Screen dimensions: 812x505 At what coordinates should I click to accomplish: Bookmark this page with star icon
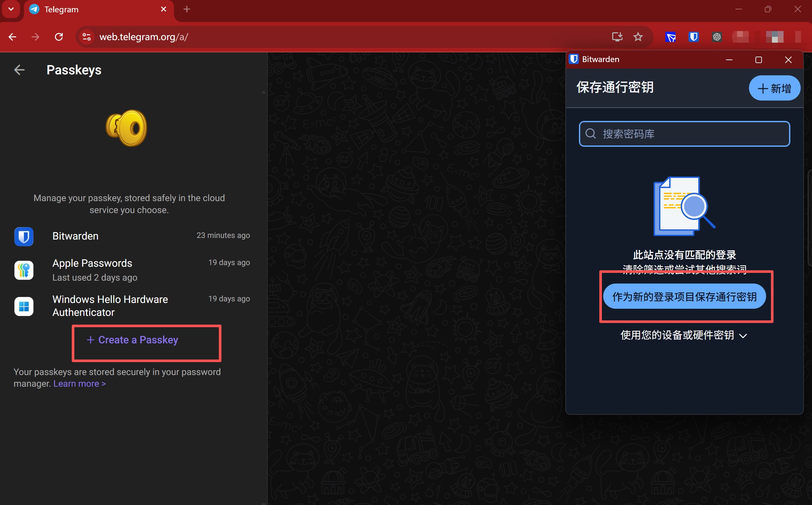(x=638, y=37)
